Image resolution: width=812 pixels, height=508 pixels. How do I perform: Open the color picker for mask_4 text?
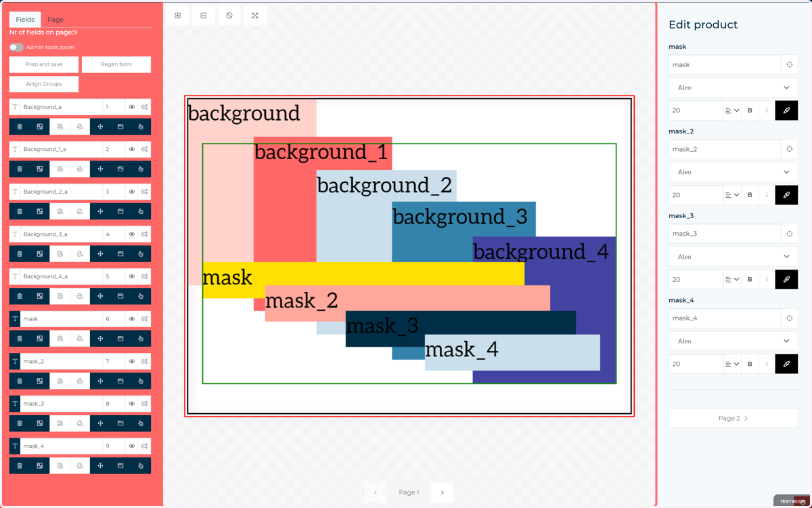pyautogui.click(x=786, y=364)
